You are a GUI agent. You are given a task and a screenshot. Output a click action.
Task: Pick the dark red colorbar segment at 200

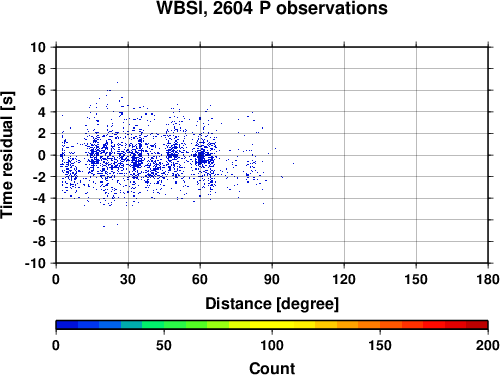click(x=477, y=325)
